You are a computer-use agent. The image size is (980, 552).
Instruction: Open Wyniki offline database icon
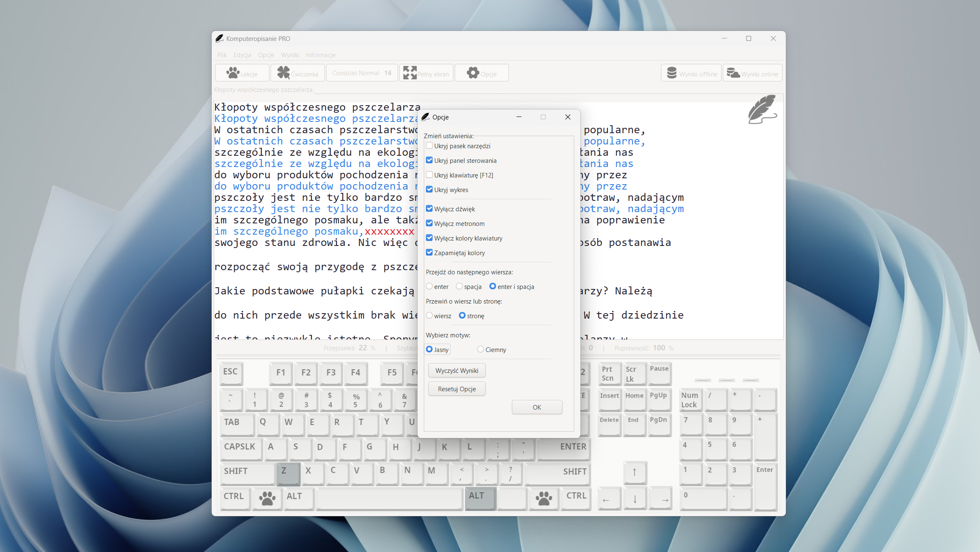[x=671, y=73]
